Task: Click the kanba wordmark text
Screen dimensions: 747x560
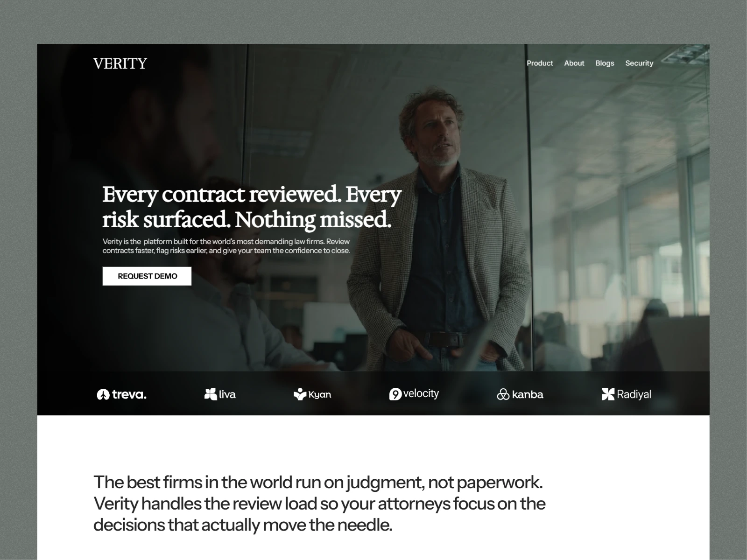Action: pyautogui.click(x=528, y=395)
